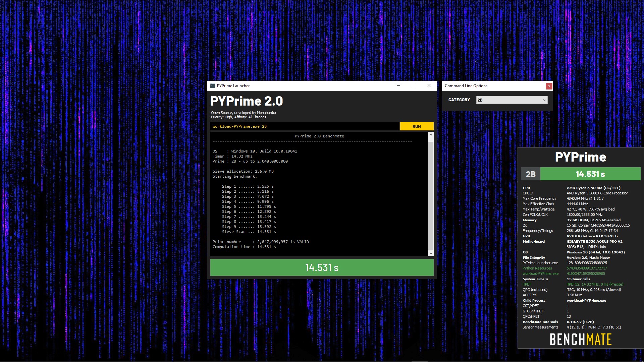Click the BENCHMATE logo at panel bottom
The image size is (644, 362).
[581, 340]
